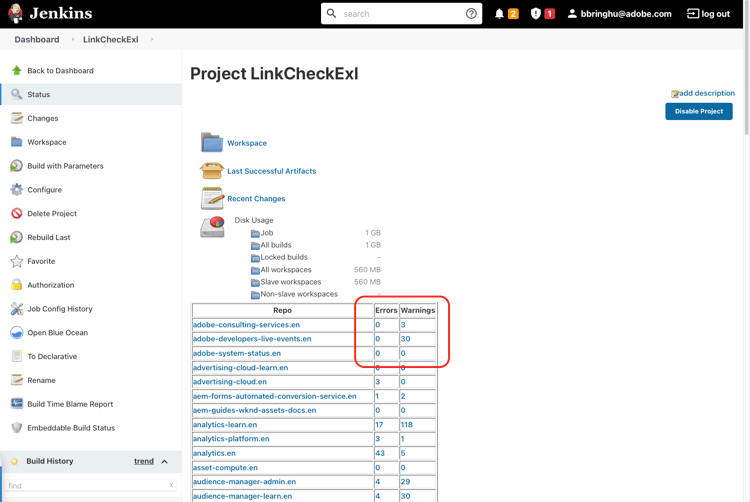
Task: Click the Configure gear icon
Action: click(x=17, y=189)
